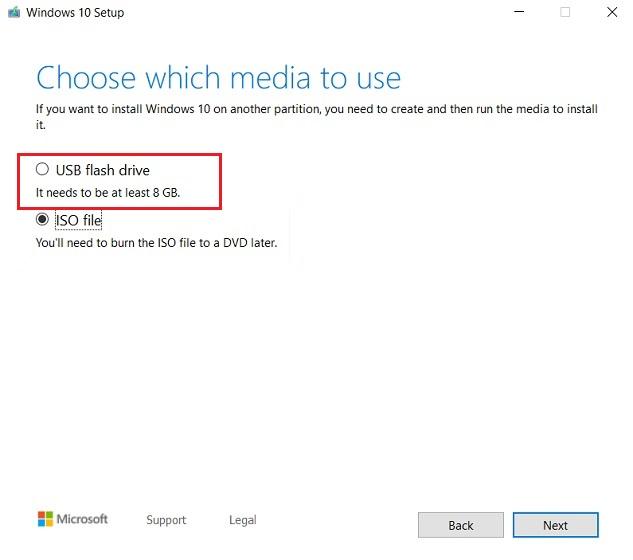Select the ISO file radio option
Screen dimensions: 633x560
[x=42, y=220]
